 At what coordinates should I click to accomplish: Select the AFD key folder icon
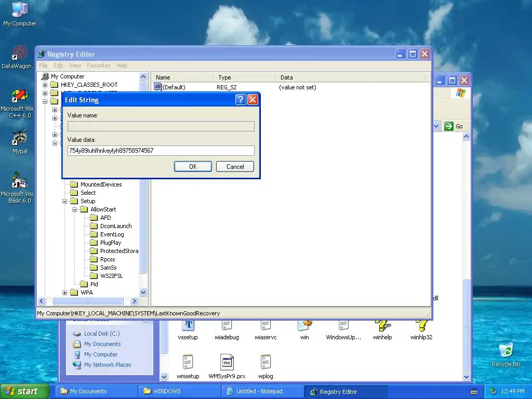point(94,218)
